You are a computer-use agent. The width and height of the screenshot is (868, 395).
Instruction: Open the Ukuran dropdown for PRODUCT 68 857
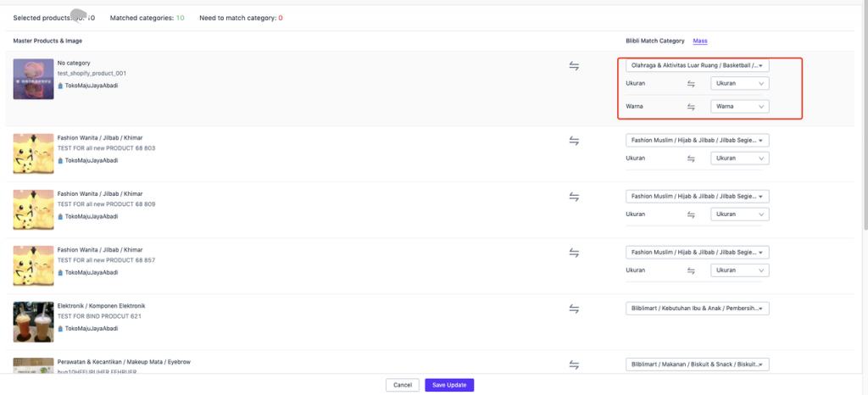(x=739, y=270)
